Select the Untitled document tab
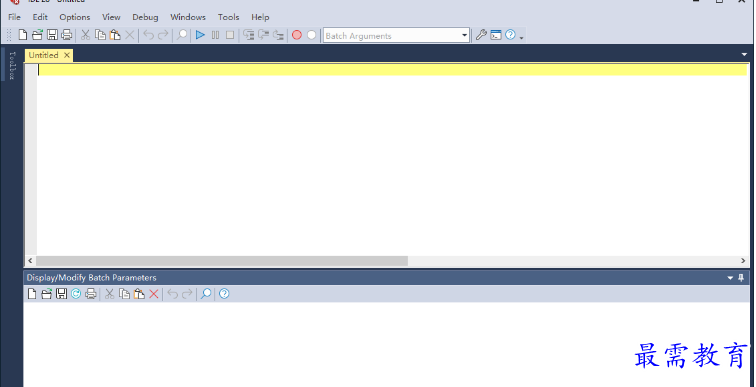756x387 pixels. click(x=43, y=55)
